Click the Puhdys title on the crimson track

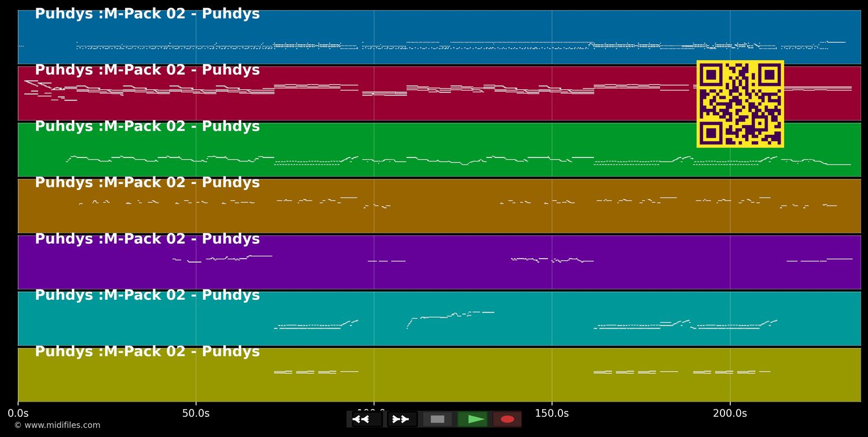pyautogui.click(x=148, y=70)
